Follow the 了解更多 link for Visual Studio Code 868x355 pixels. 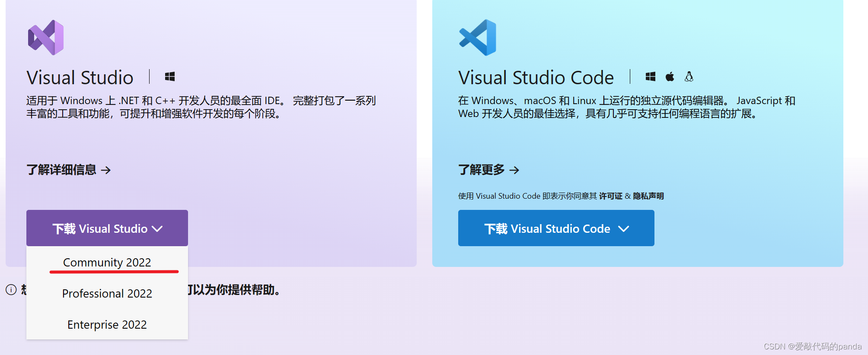point(489,170)
